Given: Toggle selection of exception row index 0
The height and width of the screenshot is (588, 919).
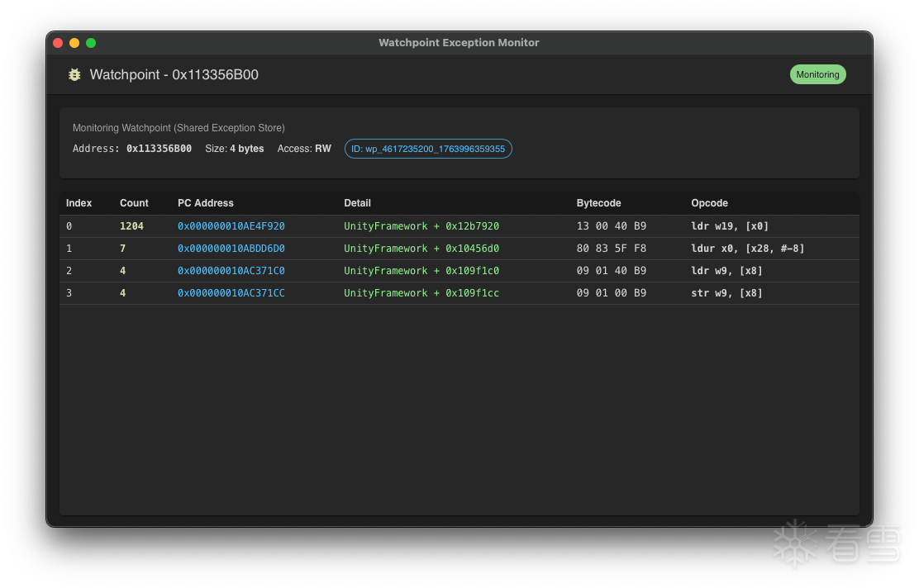Looking at the screenshot, I should click(331, 225).
